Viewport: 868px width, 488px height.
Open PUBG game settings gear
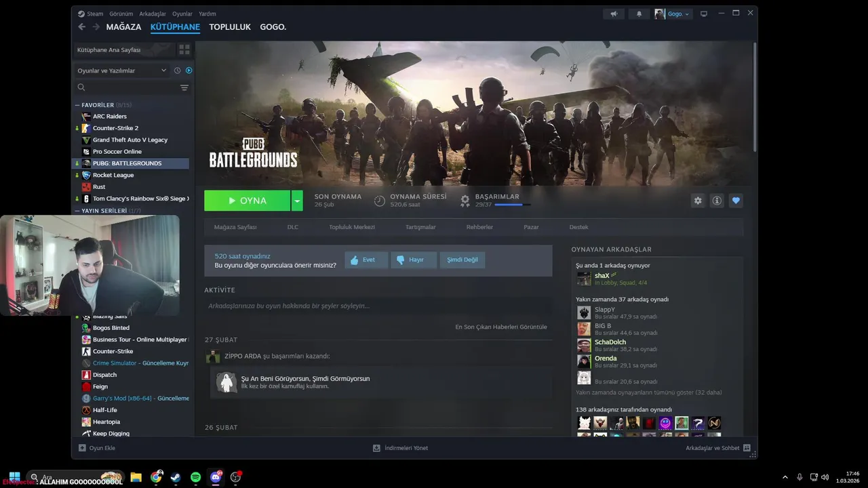point(698,201)
